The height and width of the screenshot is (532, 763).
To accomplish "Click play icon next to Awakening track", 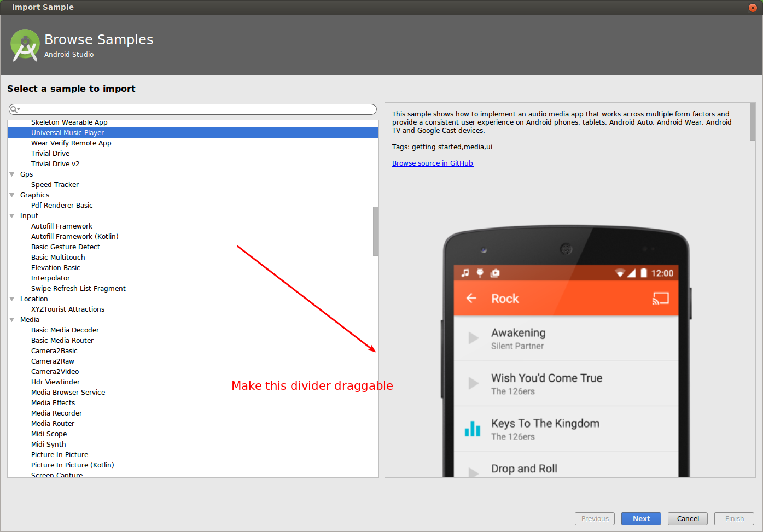I will [473, 338].
